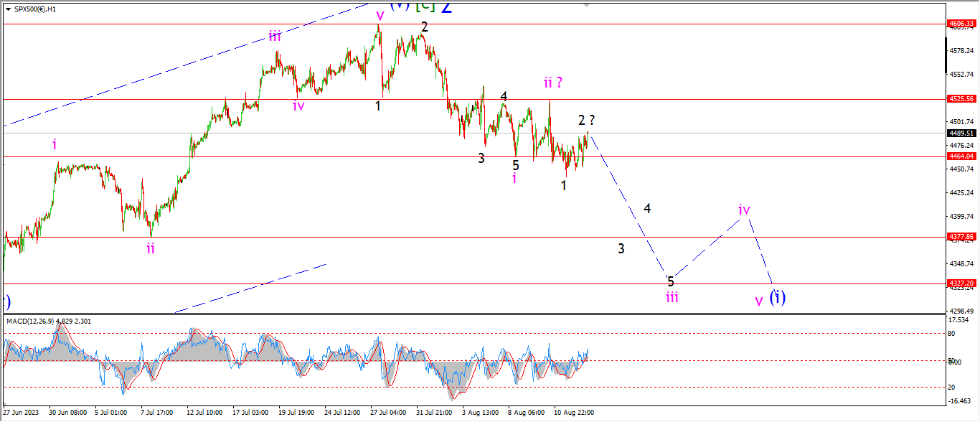
Task: Click the chart shift triangle marker on the top edge
Action: tap(587, 5)
